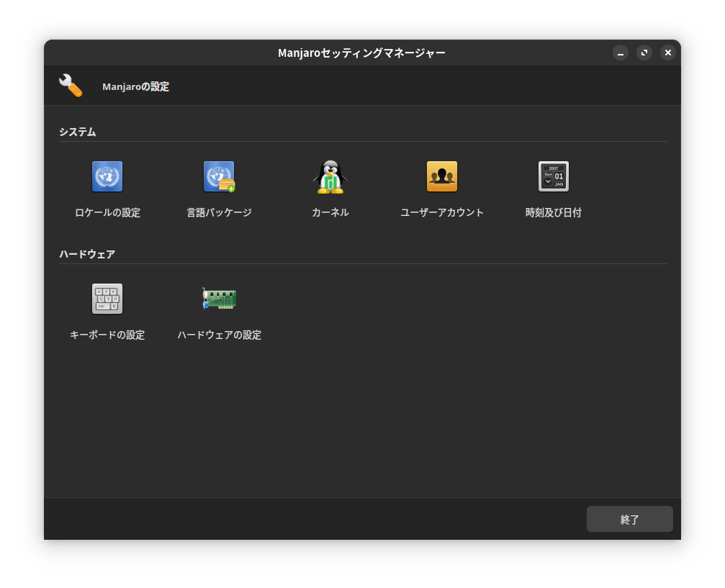This screenshot has width=725, height=588.
Task: Open the カーネル penguin icon
Action: click(x=330, y=176)
